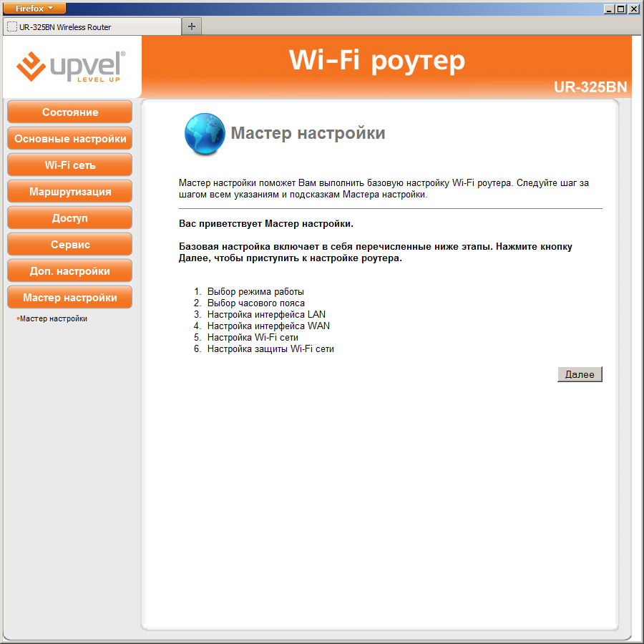The height and width of the screenshot is (644, 644).
Task: Open new tab with plus icon
Action: pos(191,26)
